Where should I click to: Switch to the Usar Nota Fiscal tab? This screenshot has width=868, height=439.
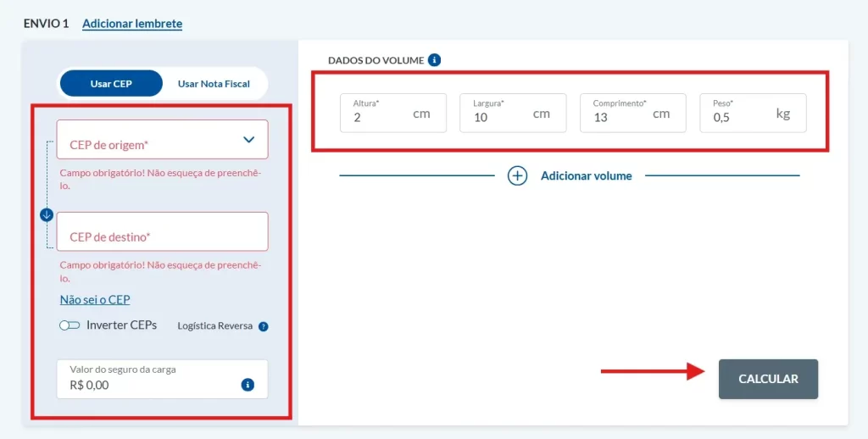click(214, 84)
